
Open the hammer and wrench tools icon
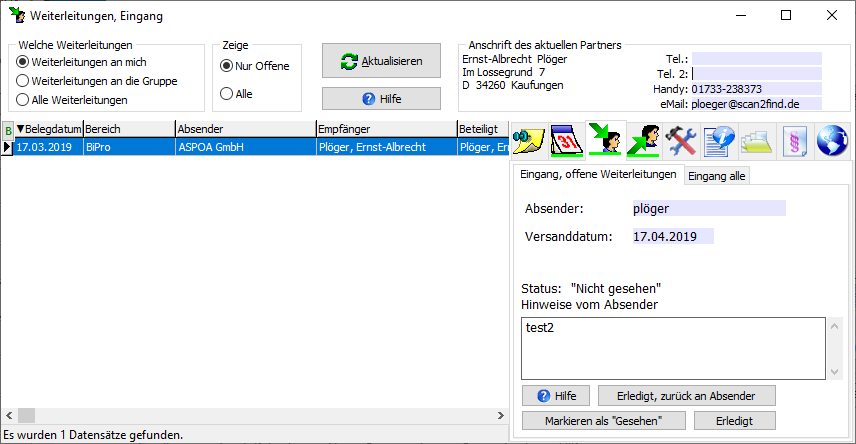681,141
